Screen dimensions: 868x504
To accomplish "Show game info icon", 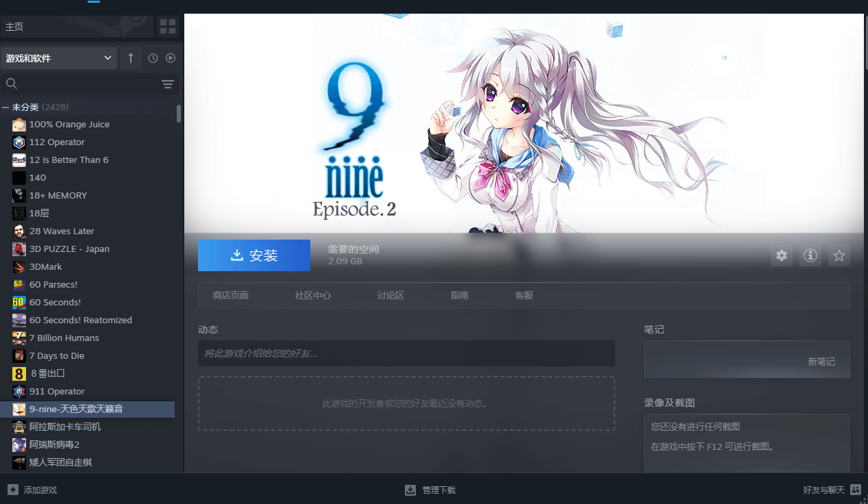I will tap(810, 256).
